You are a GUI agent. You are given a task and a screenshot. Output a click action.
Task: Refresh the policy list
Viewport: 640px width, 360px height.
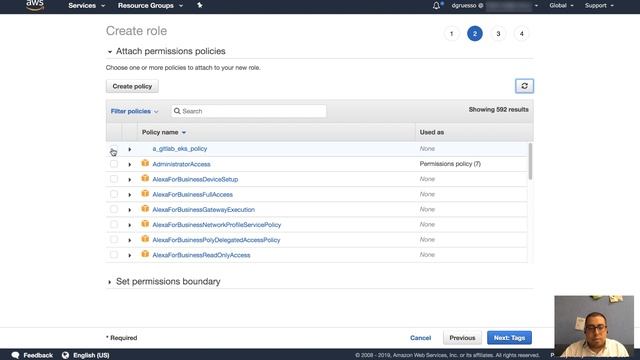coord(524,86)
